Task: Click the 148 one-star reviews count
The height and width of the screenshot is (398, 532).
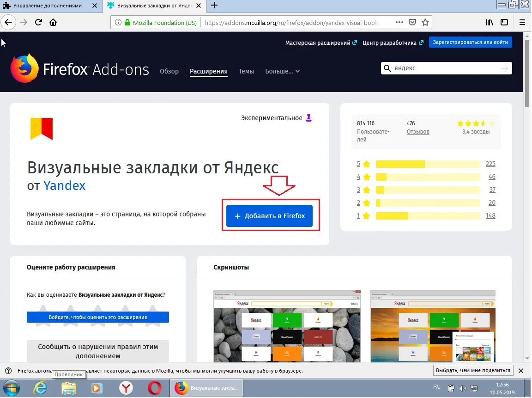Action: pos(490,215)
